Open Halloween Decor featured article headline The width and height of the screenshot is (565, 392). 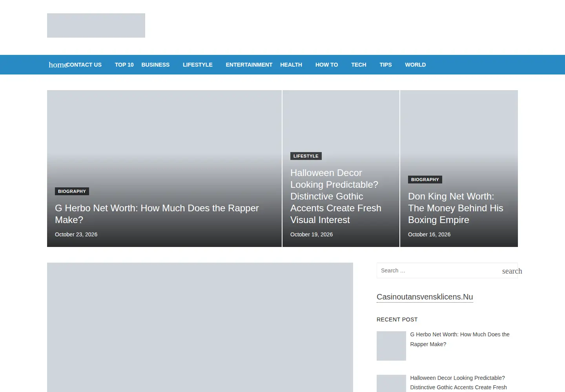[336, 196]
